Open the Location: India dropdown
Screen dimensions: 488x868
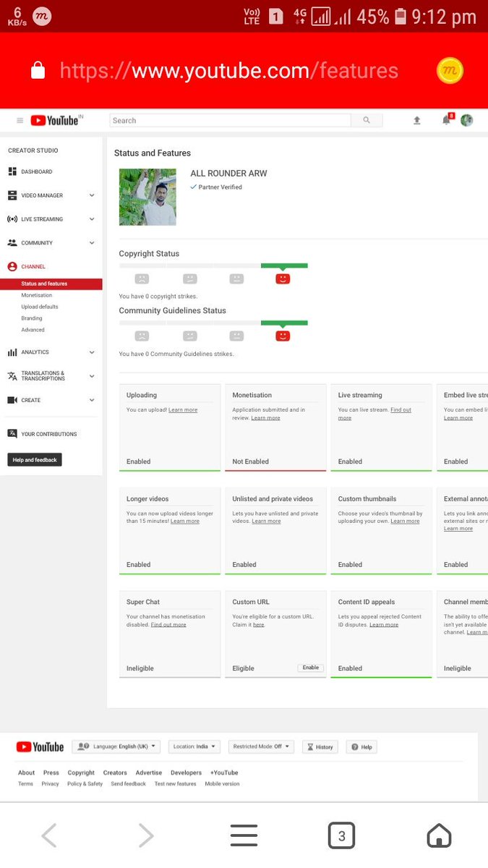tap(194, 746)
